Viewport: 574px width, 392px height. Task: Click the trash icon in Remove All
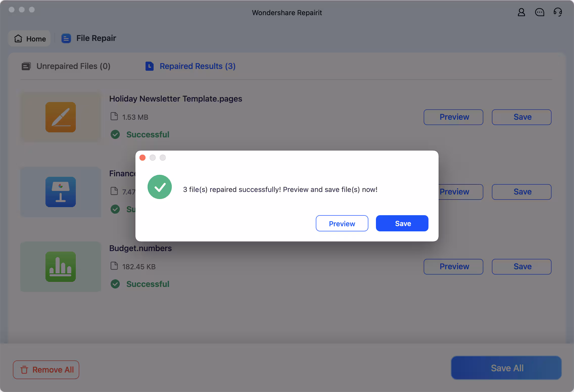click(24, 370)
